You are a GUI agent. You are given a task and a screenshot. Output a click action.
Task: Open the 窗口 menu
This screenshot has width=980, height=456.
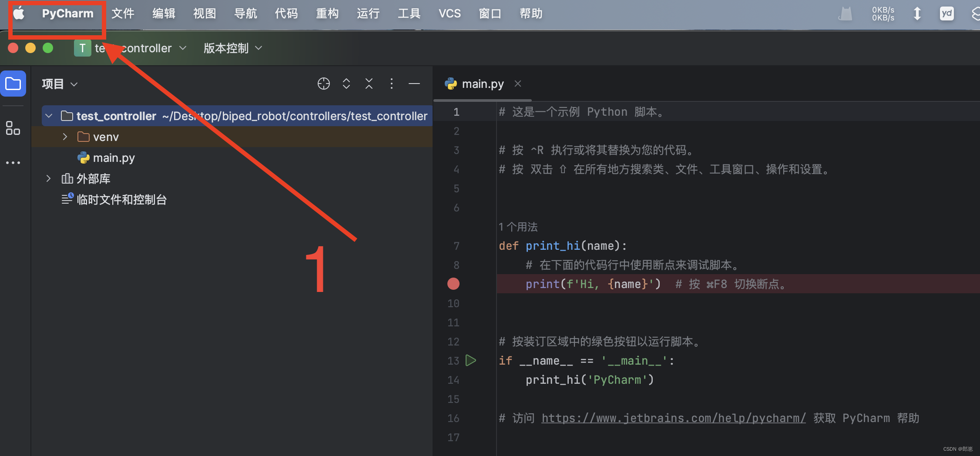pyautogui.click(x=490, y=13)
